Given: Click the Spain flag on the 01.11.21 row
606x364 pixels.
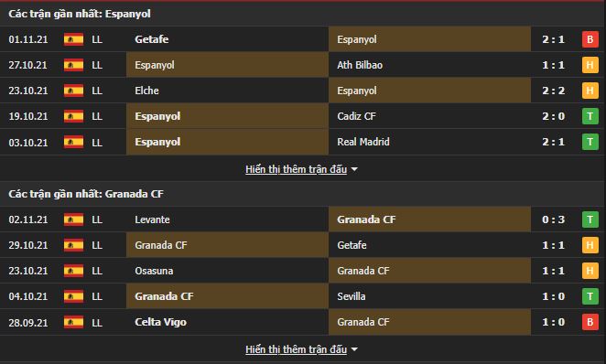Looking at the screenshot, I should tap(73, 39).
